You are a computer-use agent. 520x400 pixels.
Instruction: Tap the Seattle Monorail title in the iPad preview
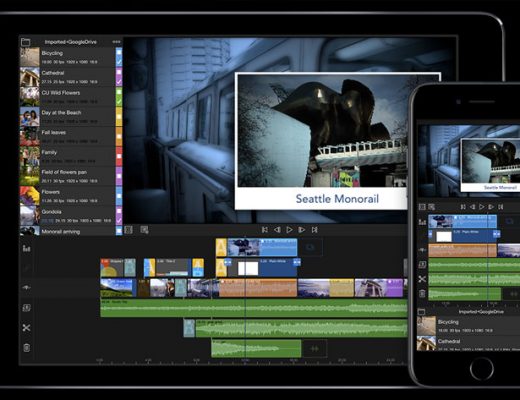tap(337, 199)
